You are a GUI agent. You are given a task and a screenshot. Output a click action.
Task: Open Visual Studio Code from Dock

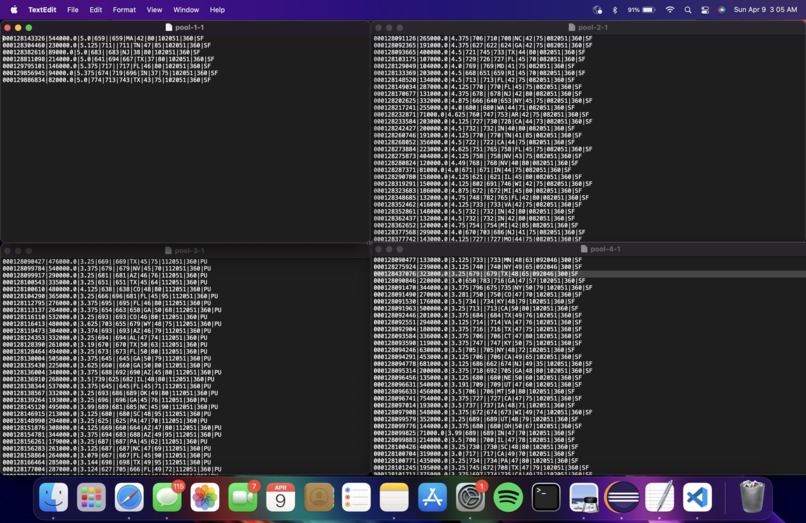point(698,497)
